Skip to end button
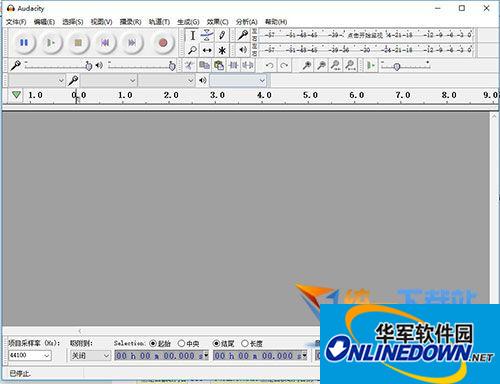Screen dimensions: 500x384 132,43
